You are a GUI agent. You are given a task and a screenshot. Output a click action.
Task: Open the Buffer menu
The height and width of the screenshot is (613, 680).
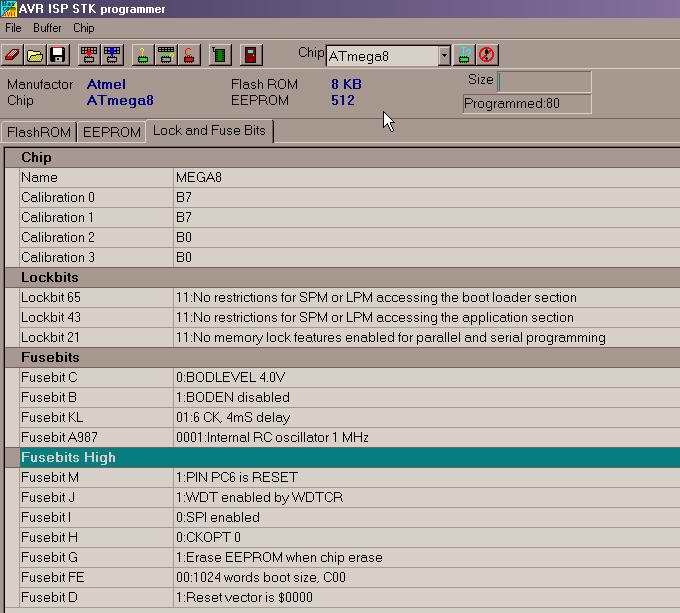(x=47, y=28)
